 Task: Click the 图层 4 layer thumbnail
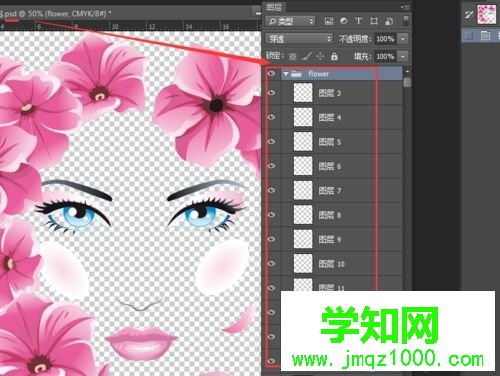(303, 117)
